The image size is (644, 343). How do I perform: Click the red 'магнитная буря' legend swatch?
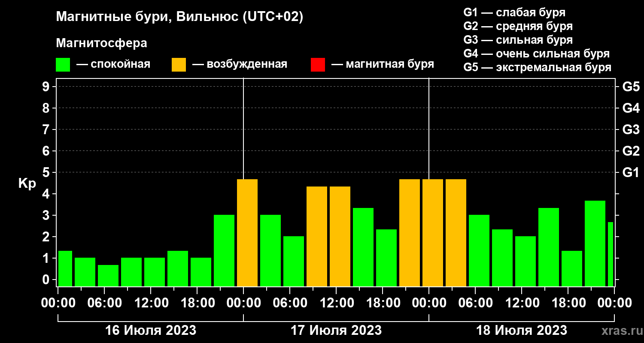click(318, 65)
